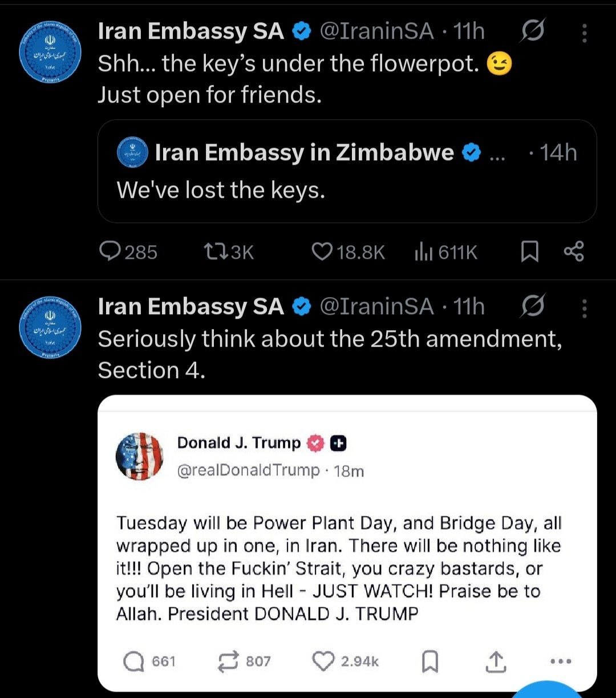Tap heart icon showing 2.94k

(x=323, y=662)
